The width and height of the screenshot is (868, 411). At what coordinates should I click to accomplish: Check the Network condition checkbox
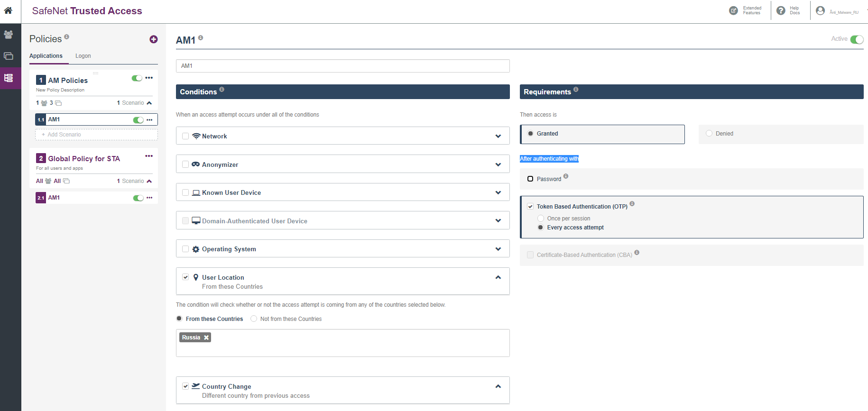(185, 136)
